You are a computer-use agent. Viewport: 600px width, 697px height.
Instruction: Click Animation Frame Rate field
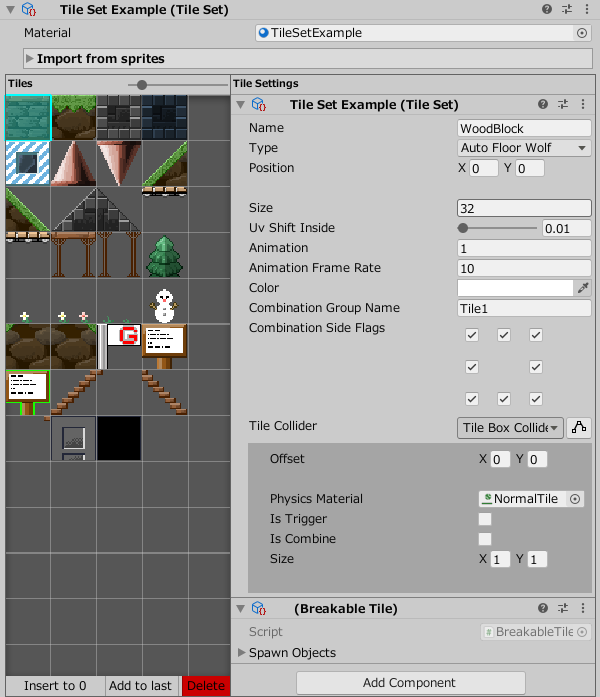(x=524, y=268)
